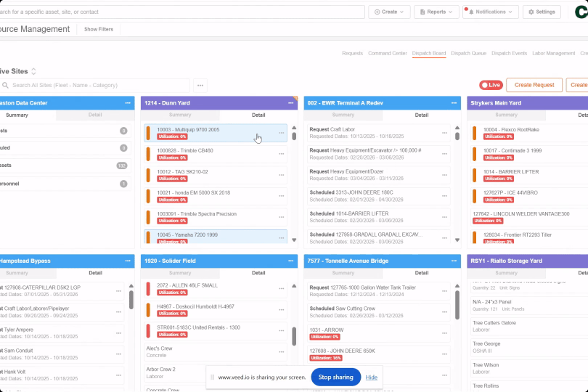Click the Utilization 16% badge
588x392 pixels.
click(x=326, y=358)
